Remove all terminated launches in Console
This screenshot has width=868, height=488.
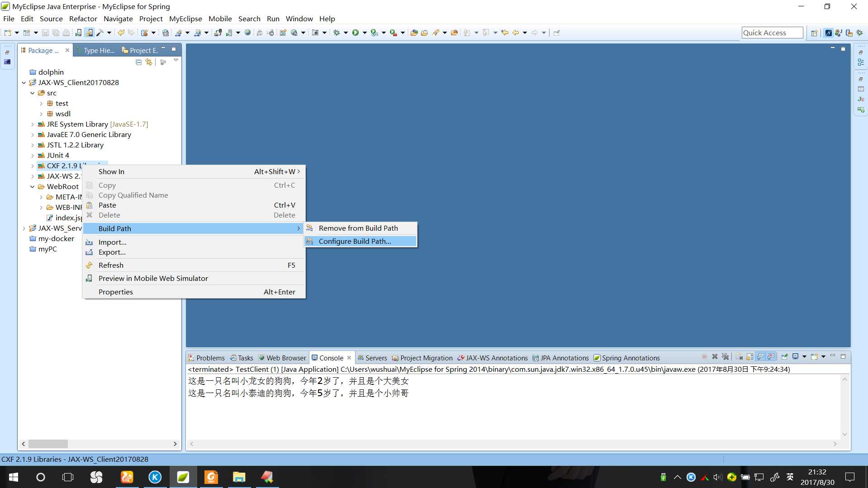[726, 357]
